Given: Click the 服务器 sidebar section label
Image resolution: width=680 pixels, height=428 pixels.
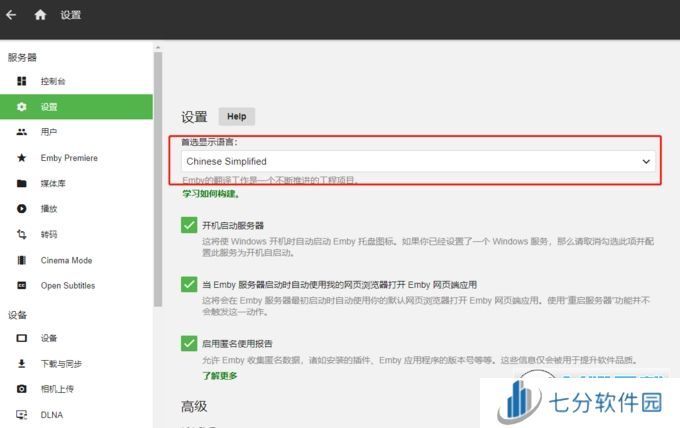Looking at the screenshot, I should 22,57.
